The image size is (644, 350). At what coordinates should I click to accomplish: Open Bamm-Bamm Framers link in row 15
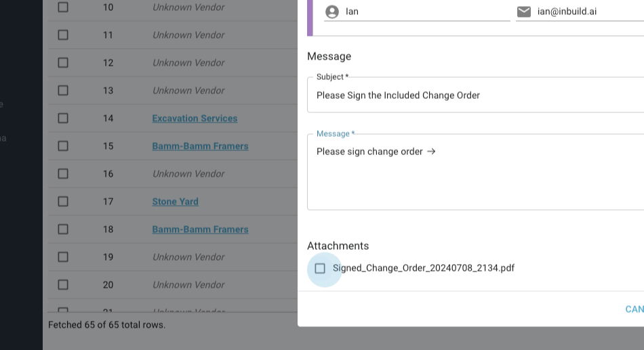tap(200, 146)
